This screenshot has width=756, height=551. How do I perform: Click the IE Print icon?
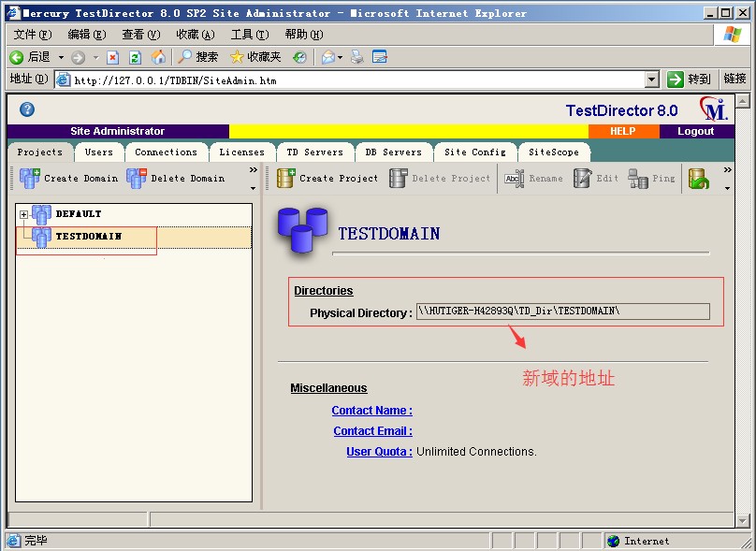[356, 57]
